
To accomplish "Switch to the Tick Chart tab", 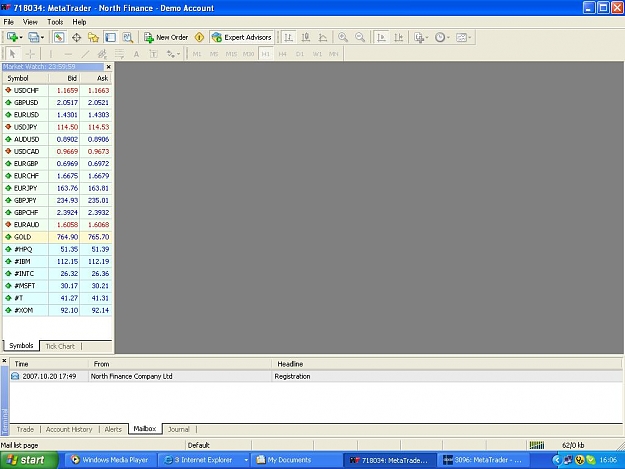I will 60,346.
